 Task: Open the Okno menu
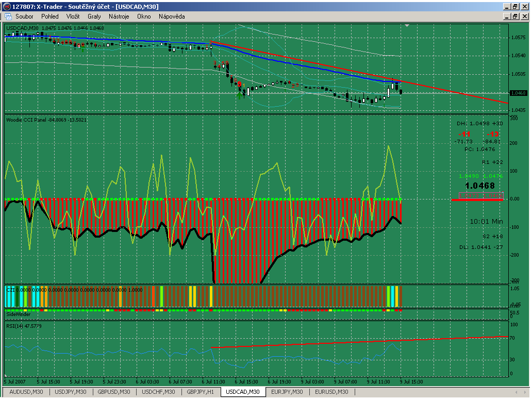pyautogui.click(x=144, y=16)
